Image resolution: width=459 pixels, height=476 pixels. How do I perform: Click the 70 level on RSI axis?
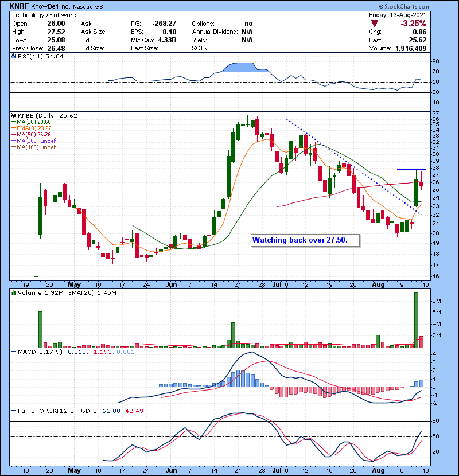(x=435, y=72)
